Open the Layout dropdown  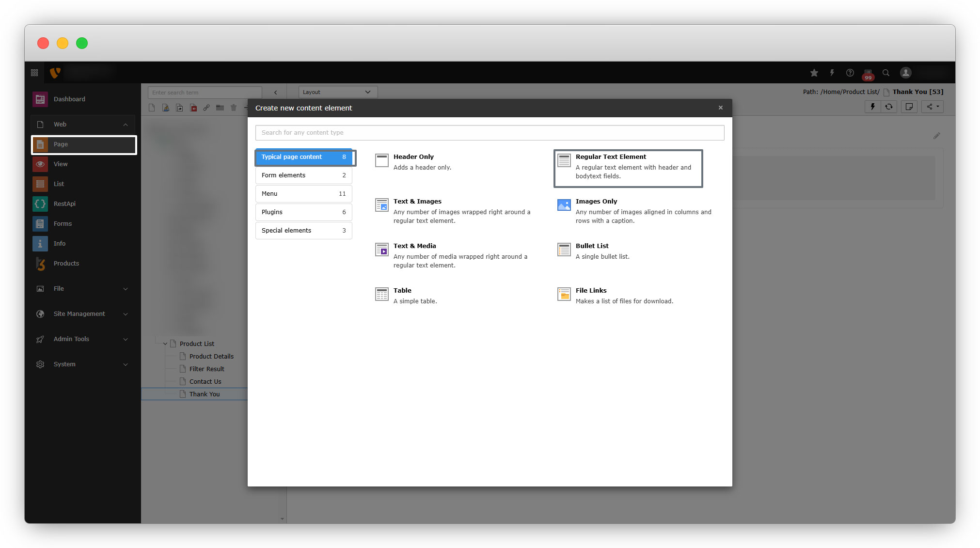click(337, 92)
